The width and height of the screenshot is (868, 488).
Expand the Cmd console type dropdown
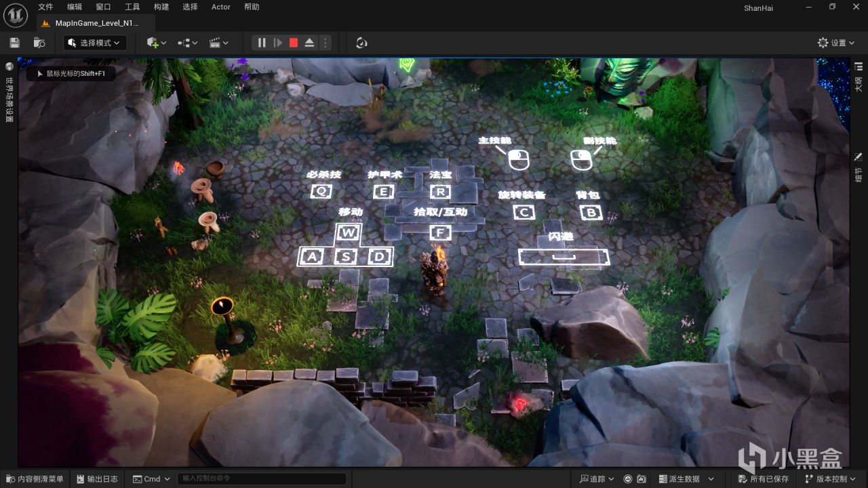[x=151, y=479]
